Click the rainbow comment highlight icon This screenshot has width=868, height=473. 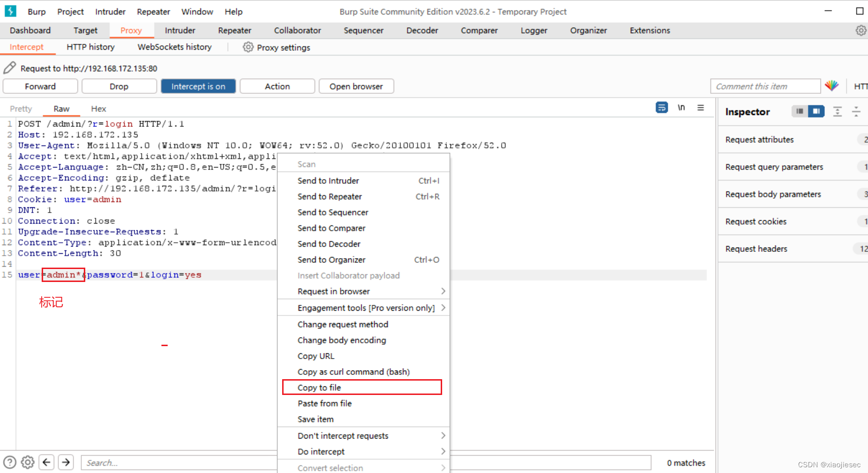click(832, 86)
